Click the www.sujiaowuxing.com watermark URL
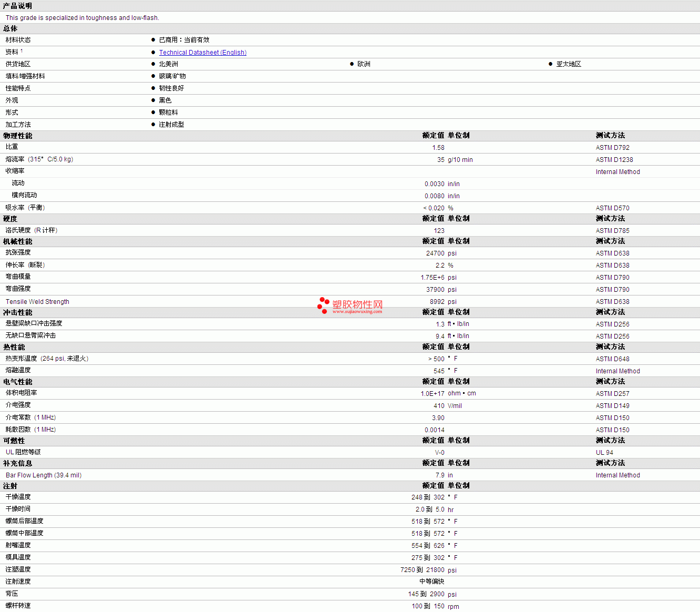 pos(357,312)
